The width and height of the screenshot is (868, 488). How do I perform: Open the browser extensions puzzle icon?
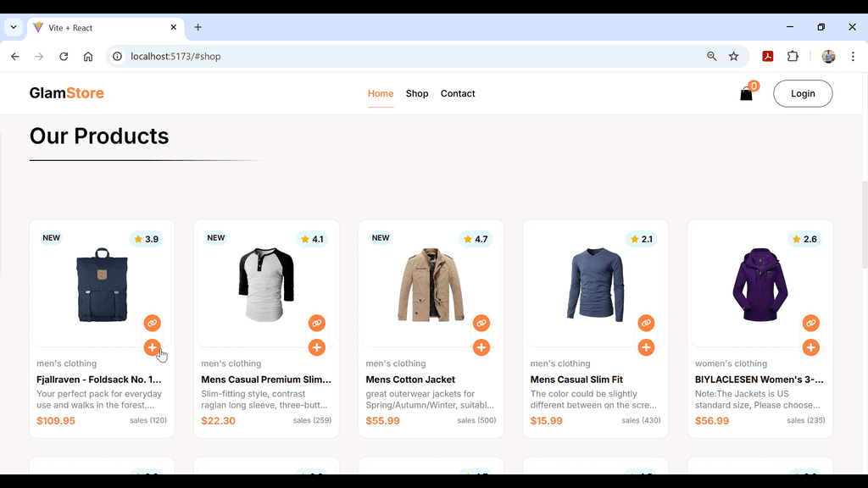tap(793, 57)
